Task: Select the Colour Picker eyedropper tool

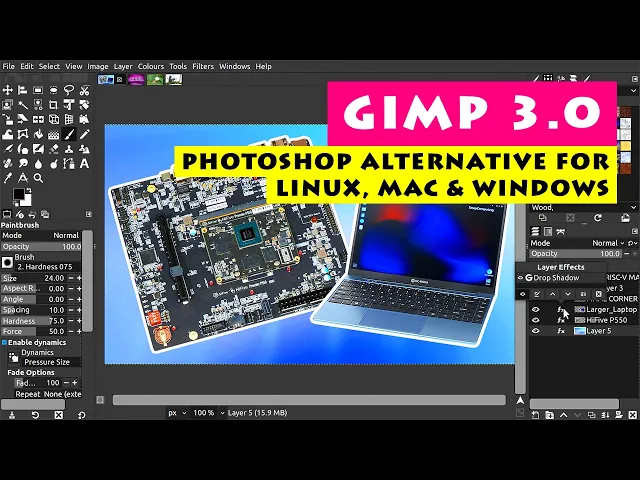Action: tap(7, 178)
